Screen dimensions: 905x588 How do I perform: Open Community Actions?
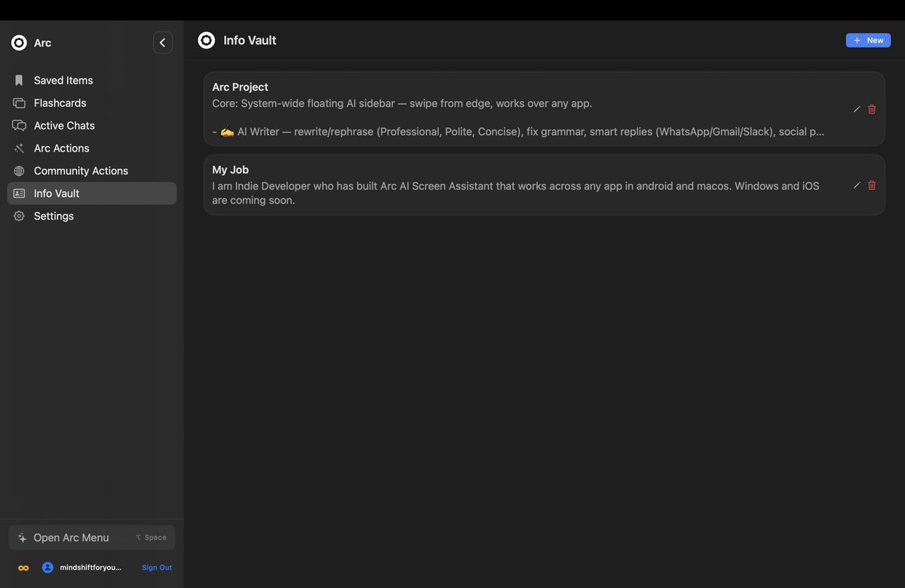pos(92,170)
